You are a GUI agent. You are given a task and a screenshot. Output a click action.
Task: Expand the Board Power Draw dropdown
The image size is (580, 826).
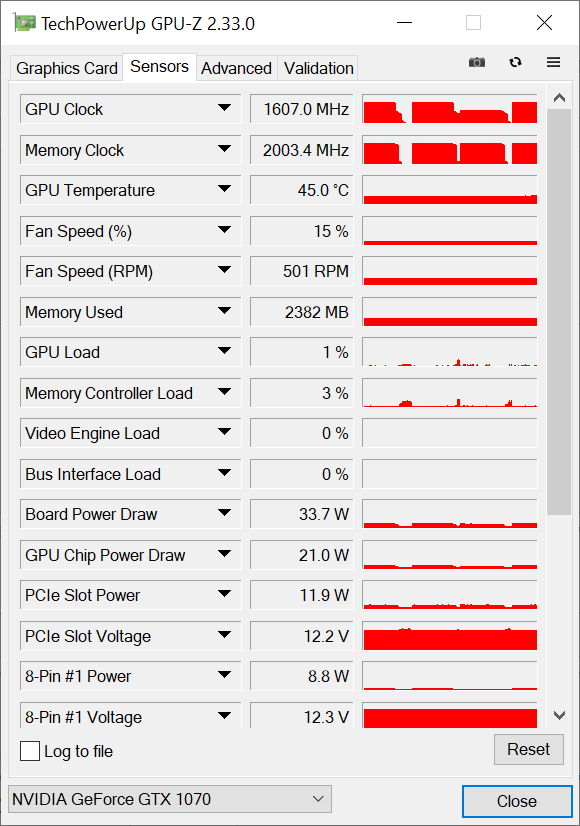coord(224,513)
